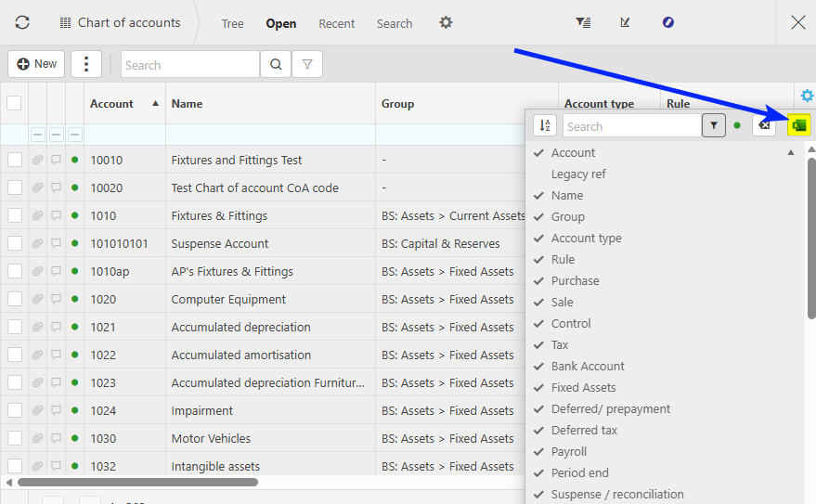
Task: Enable the Legacy ref column option
Action: point(578,174)
